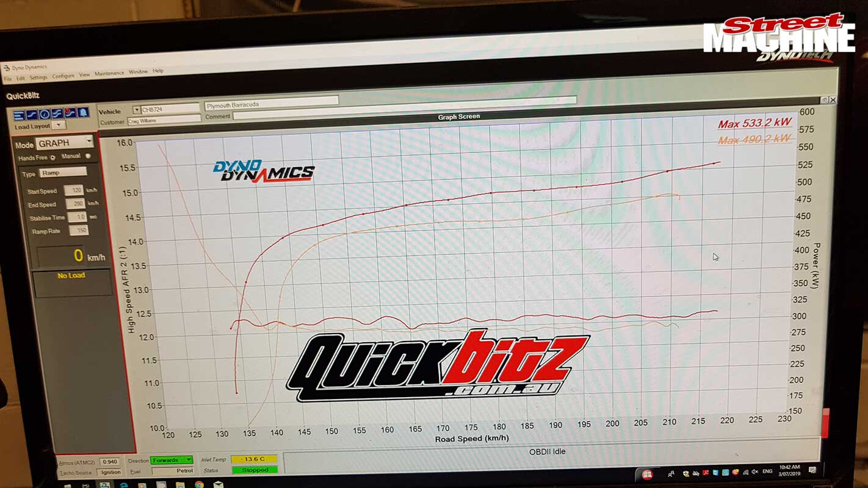Click the Atmos (ATMC2) value field
Screen dimensions: 868x488
(110, 462)
